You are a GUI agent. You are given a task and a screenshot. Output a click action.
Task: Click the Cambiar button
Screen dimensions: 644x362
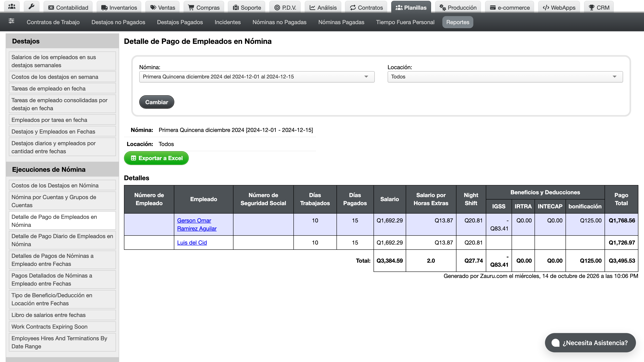(x=157, y=102)
